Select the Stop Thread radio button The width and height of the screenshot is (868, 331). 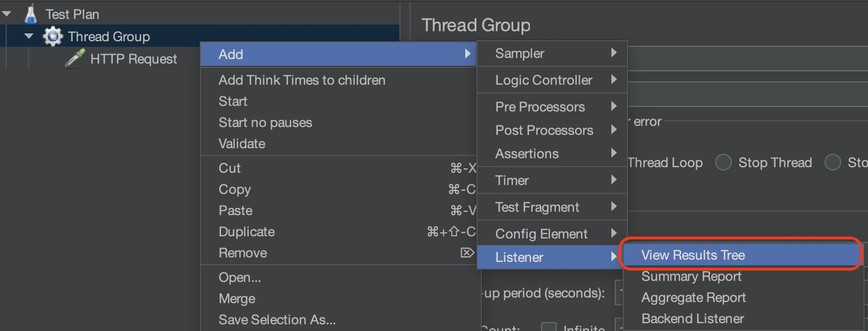(x=724, y=163)
